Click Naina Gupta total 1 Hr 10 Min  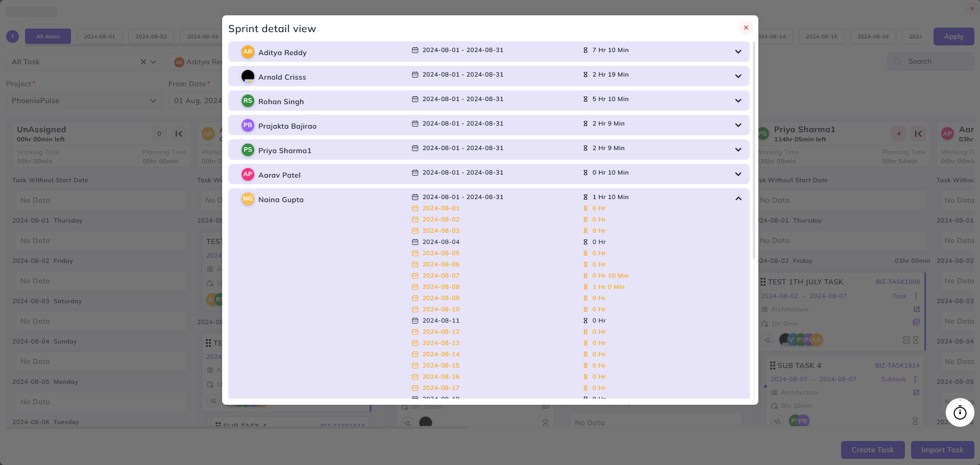click(610, 197)
